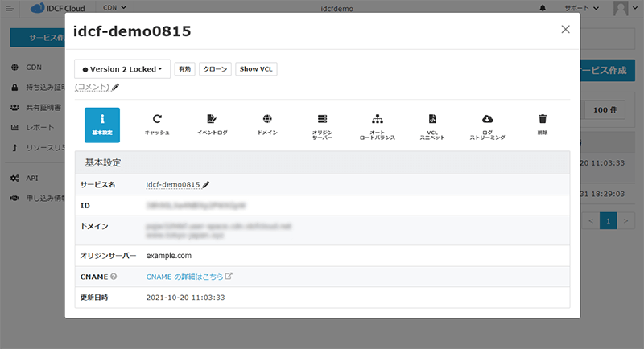Click the 有効 activate button

pyautogui.click(x=185, y=69)
